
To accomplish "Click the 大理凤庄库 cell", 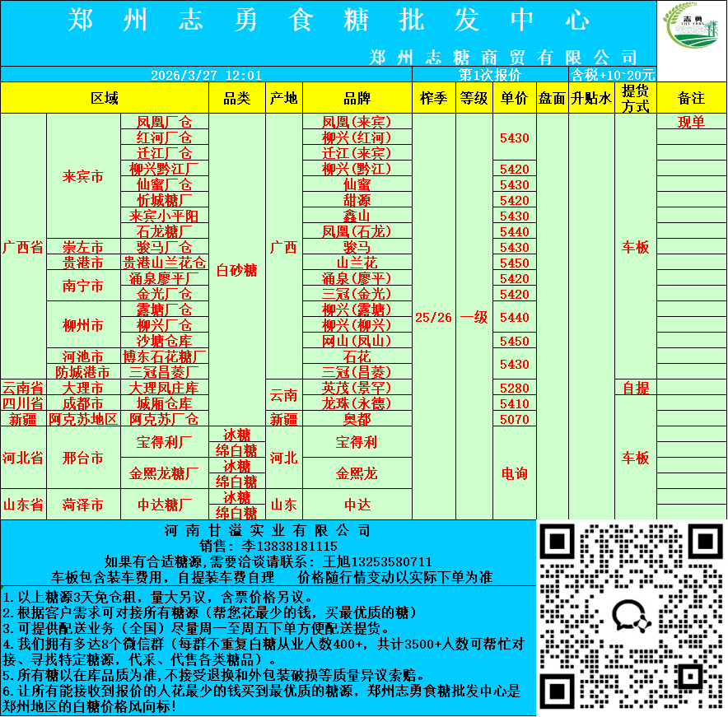I will click(165, 388).
